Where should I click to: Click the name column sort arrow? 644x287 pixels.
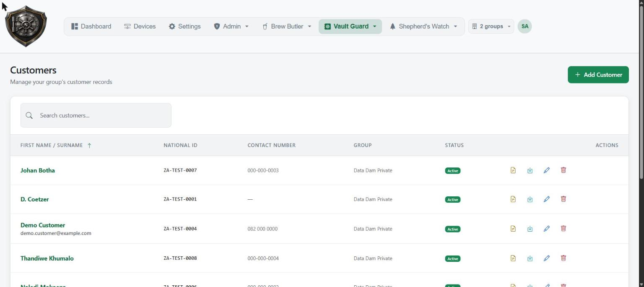[89, 145]
